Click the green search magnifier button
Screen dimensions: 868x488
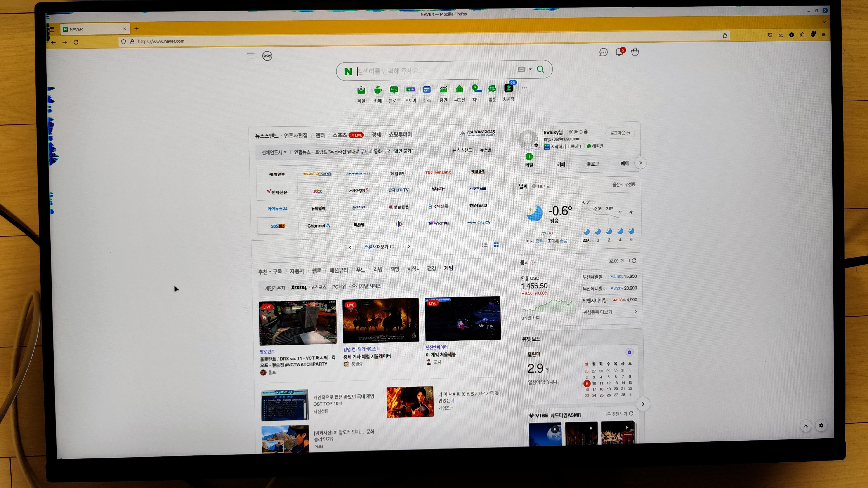(x=540, y=69)
